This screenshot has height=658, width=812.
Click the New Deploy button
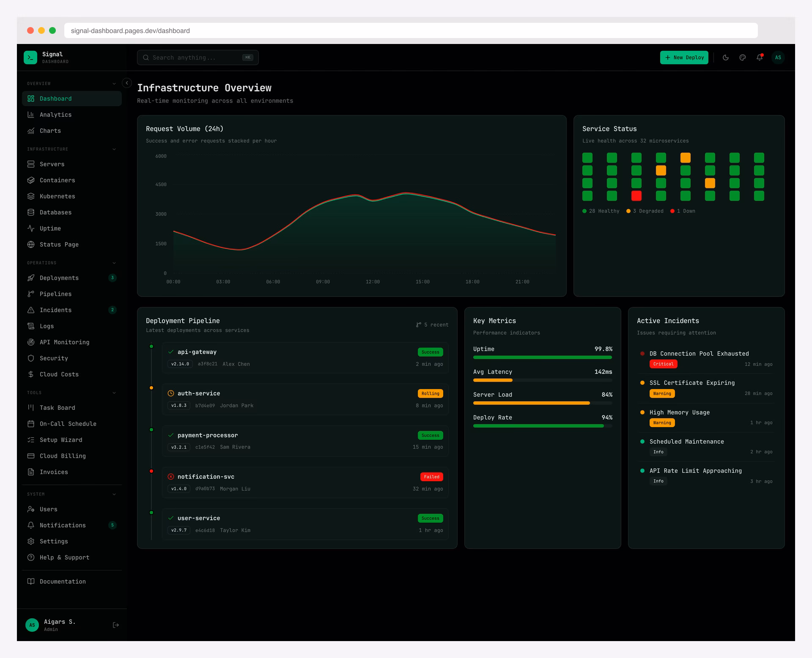point(684,58)
